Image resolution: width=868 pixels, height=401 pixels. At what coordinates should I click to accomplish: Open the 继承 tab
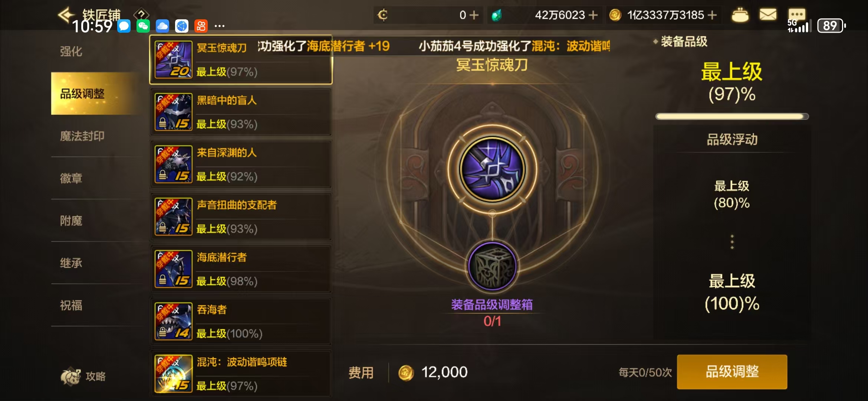(x=71, y=263)
